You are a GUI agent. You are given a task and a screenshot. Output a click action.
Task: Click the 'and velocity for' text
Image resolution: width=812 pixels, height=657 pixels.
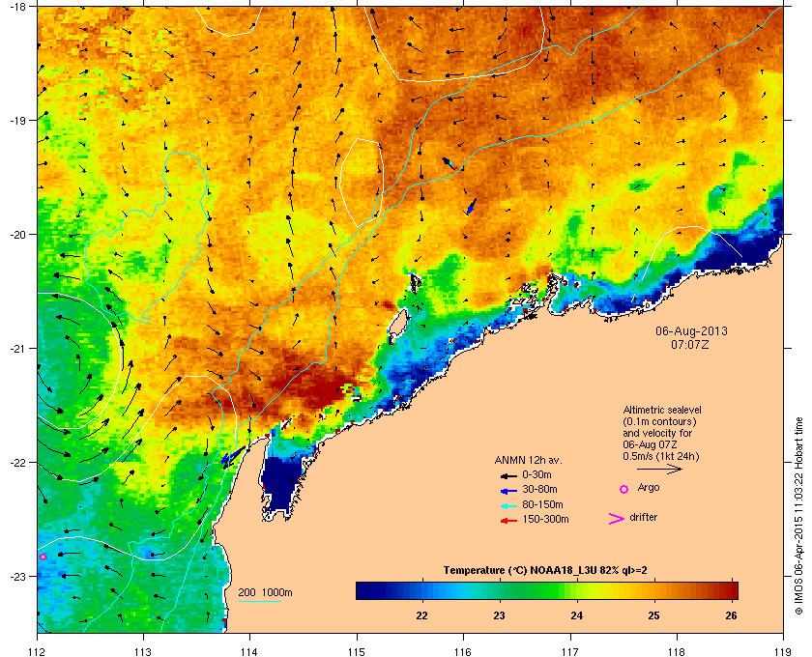tap(657, 433)
